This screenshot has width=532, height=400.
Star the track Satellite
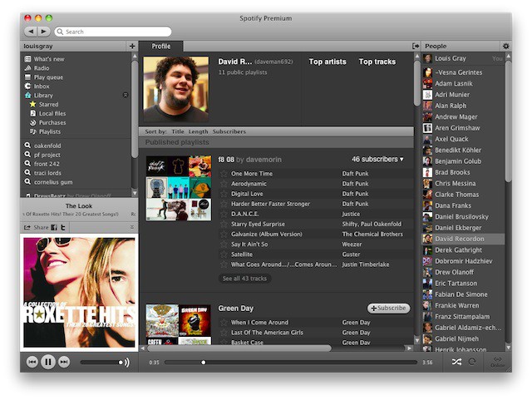[x=224, y=254]
